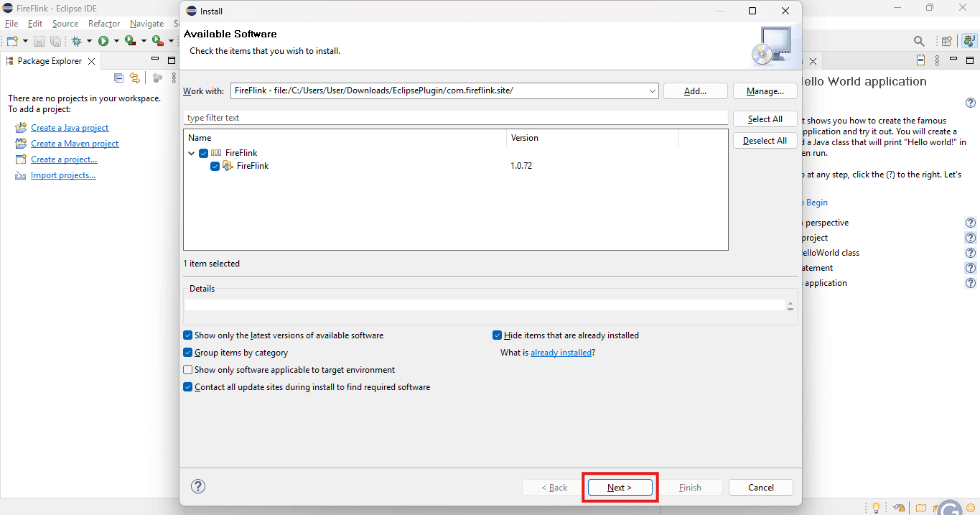Toggle 'Contact all update sites during install'
Image resolution: width=980 pixels, height=515 pixels.
pyautogui.click(x=188, y=387)
